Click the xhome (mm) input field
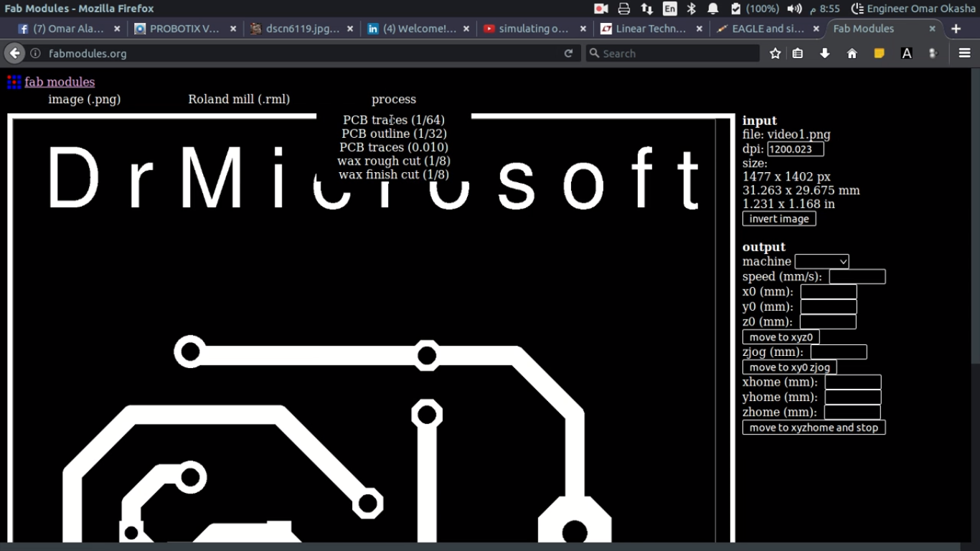 [853, 382]
